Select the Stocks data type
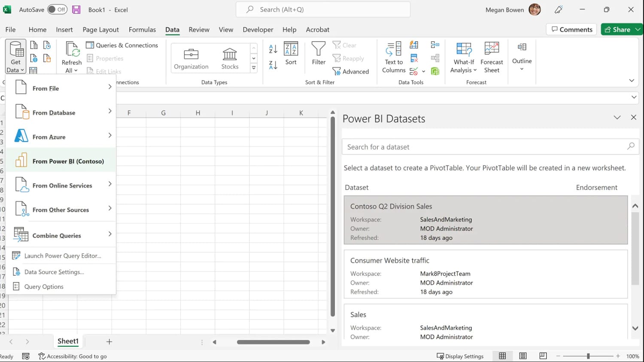 point(230,58)
